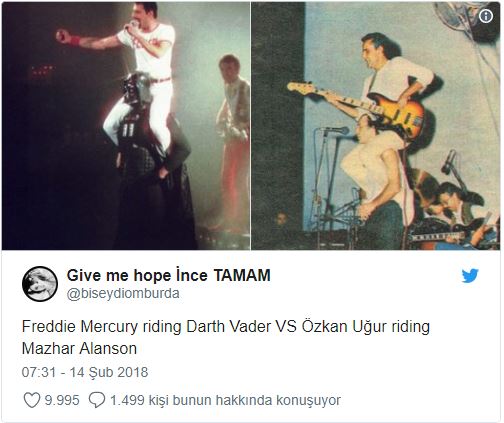Click the sunburst bass guitar body
Screen dimensions: 504x423
click(x=400, y=115)
